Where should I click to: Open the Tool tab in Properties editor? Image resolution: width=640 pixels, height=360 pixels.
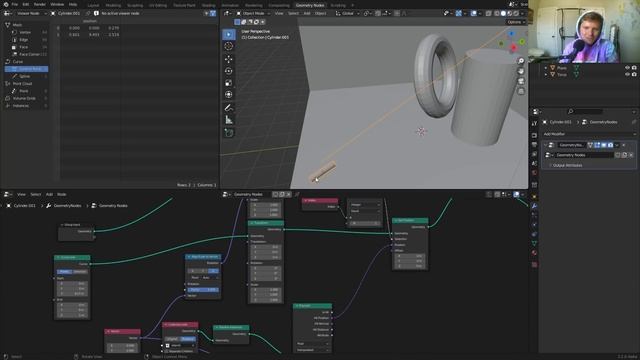tap(534, 124)
